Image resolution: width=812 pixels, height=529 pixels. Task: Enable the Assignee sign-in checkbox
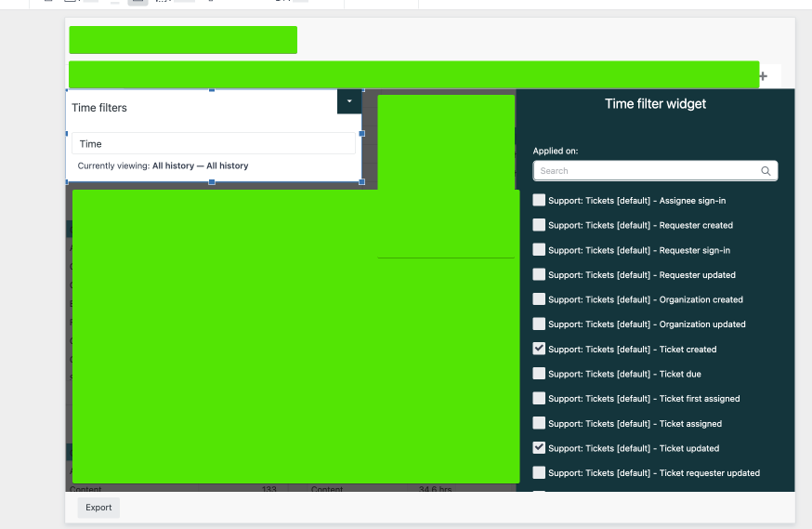point(539,200)
